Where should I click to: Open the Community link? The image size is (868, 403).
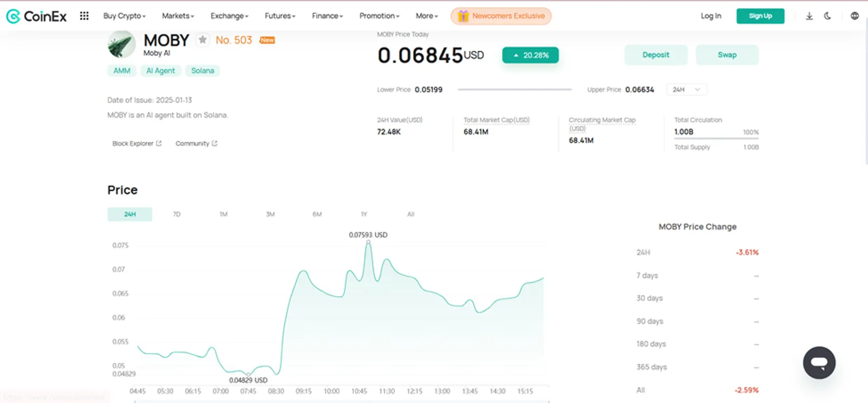pos(196,143)
